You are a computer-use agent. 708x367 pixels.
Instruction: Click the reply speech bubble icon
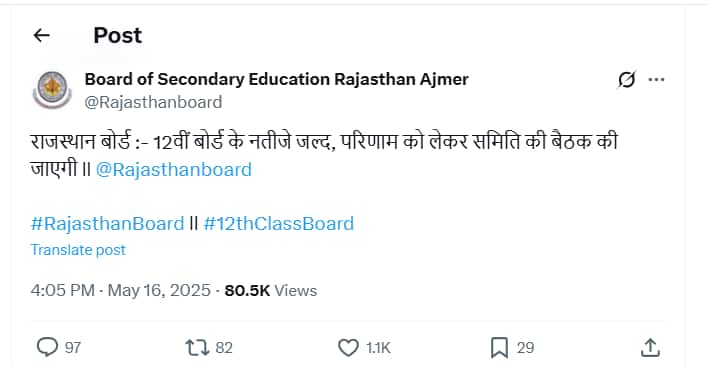coord(47,348)
